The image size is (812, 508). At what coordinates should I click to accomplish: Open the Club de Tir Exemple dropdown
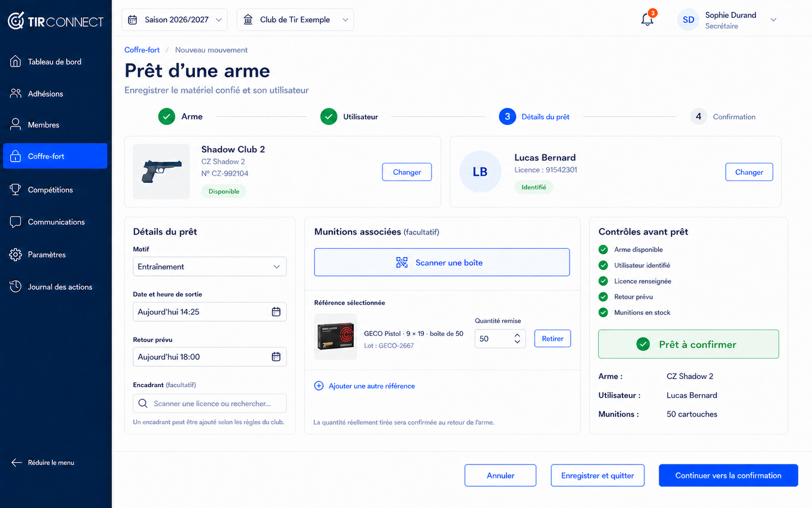pos(295,19)
